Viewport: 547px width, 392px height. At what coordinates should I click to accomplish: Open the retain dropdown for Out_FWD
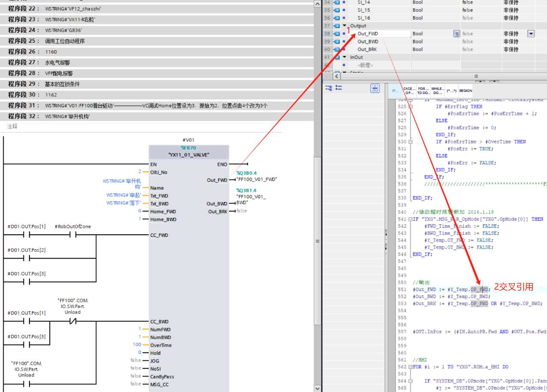click(x=531, y=34)
